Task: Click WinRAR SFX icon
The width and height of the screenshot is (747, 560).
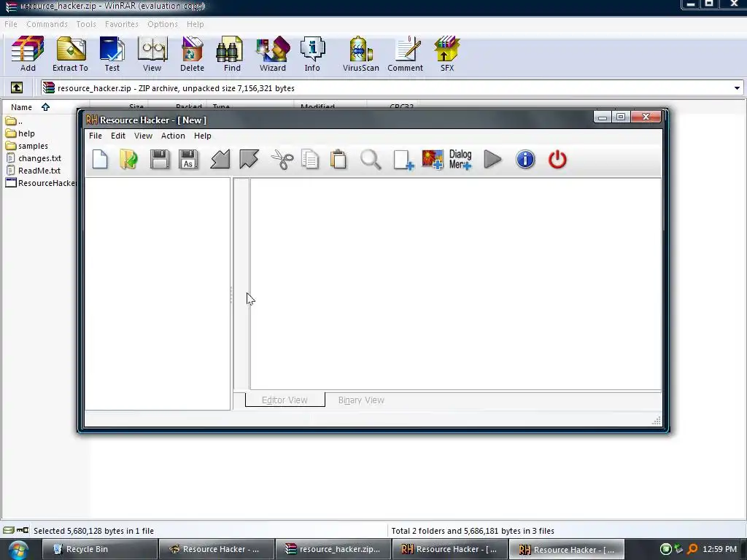Action: tap(447, 54)
